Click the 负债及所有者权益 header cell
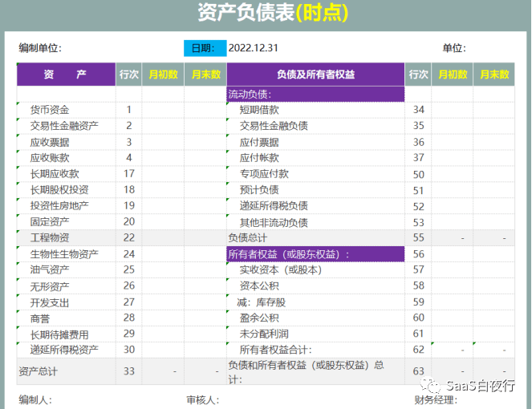 315,75
